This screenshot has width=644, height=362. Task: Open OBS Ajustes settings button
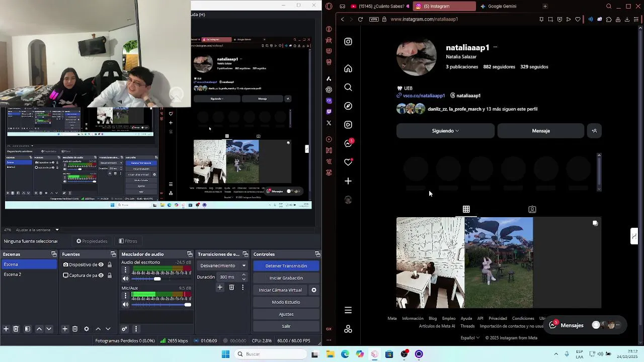pos(286,314)
